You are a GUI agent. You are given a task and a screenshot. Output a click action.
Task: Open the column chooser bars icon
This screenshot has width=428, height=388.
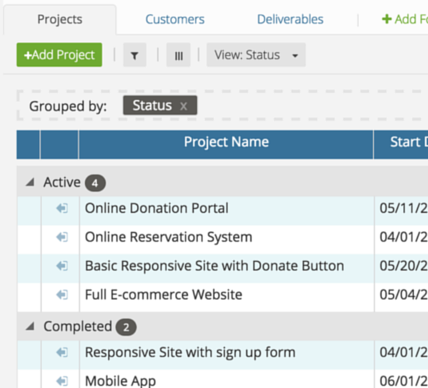[x=179, y=55]
